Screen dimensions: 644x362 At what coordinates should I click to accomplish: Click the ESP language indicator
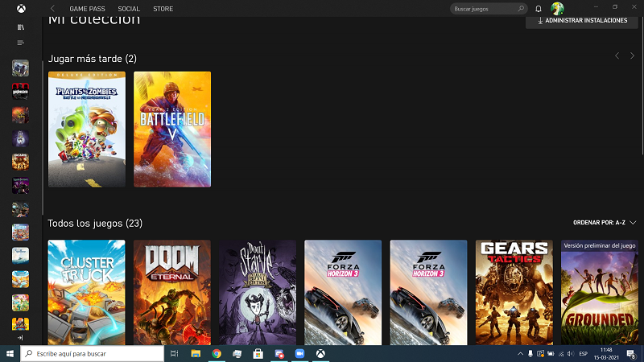(x=583, y=354)
